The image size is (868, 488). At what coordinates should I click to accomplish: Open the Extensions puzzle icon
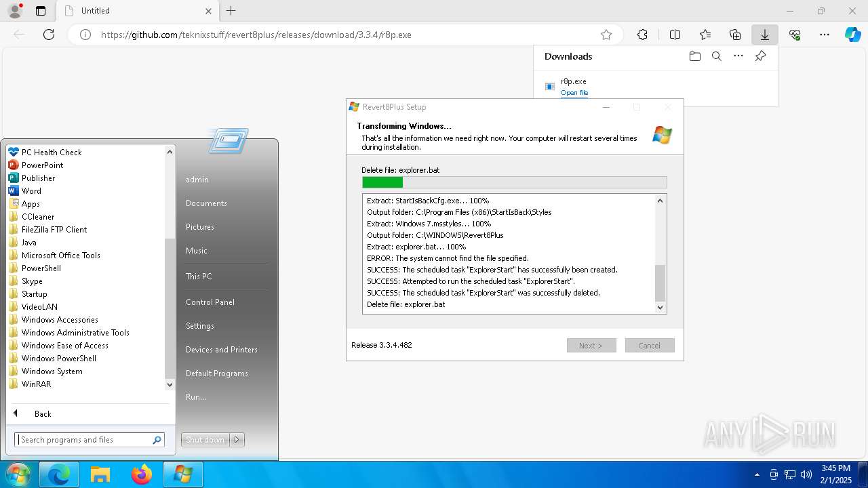tap(642, 35)
